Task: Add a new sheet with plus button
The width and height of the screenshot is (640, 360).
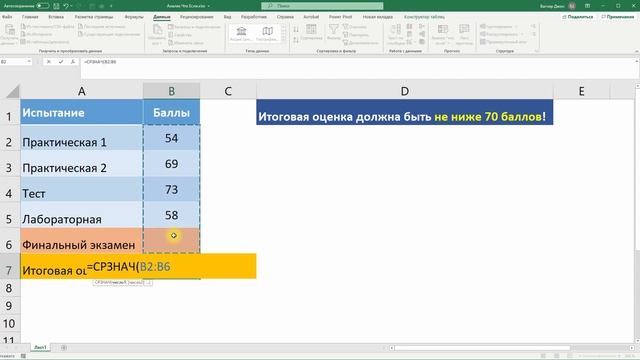Action: pyautogui.click(x=64, y=347)
